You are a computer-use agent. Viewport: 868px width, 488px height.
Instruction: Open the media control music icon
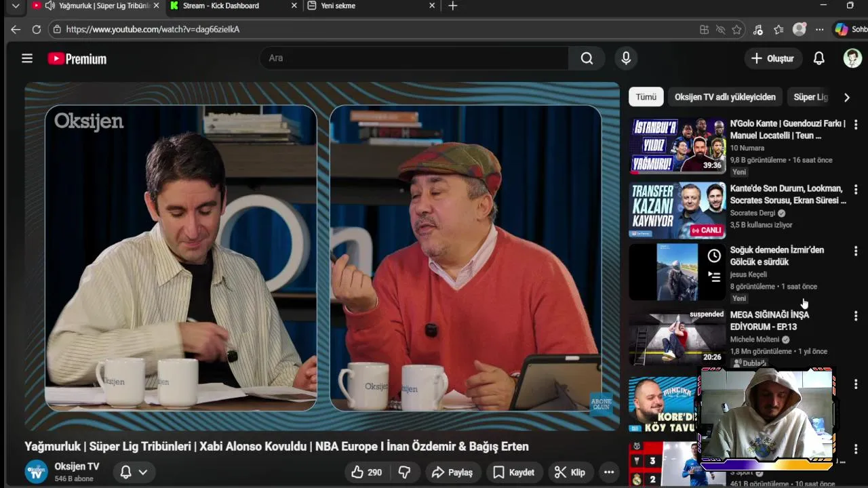pos(757,29)
